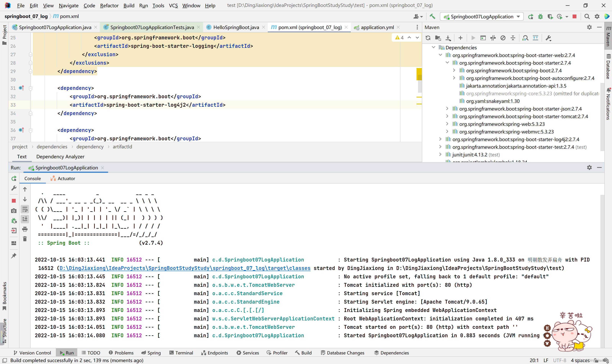Screen dimensions: 612x364
Task: Open the Navigate menu
Action: pyautogui.click(x=68, y=5)
